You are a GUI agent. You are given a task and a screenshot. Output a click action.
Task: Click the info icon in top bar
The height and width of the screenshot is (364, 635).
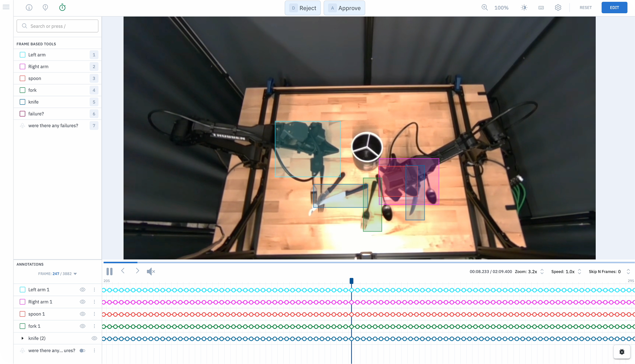click(29, 8)
